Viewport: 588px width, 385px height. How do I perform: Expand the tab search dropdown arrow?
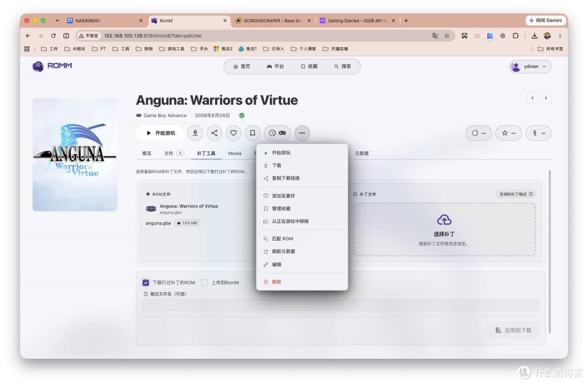tap(57, 21)
